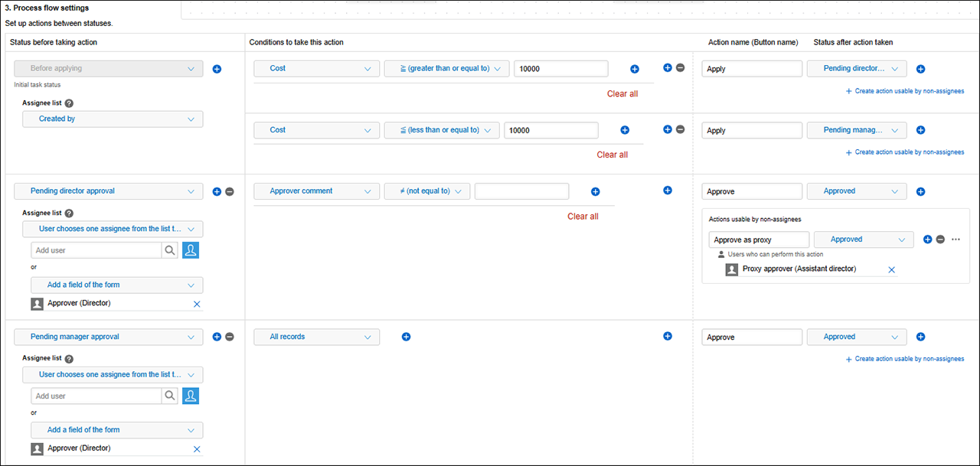The height and width of the screenshot is (466, 980).
Task: Click the Apply action name field
Action: pos(751,68)
